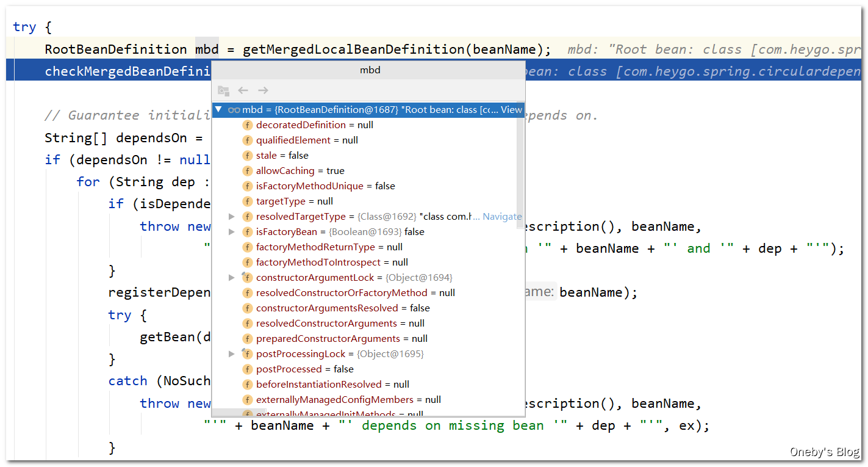868x467 pixels.
Task: Click field icon of qualifiedElement
Action: (x=247, y=140)
